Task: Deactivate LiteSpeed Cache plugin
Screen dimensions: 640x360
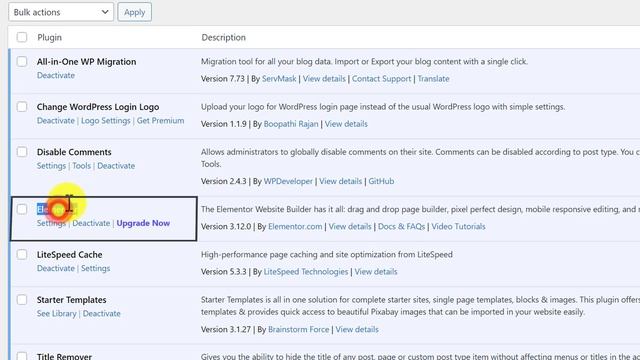Action: (56, 268)
